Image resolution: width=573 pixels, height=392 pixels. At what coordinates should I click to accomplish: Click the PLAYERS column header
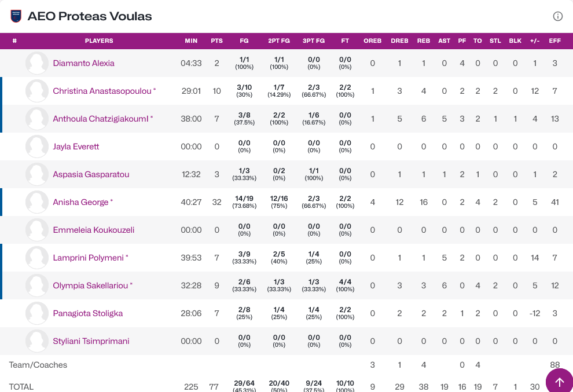[99, 41]
